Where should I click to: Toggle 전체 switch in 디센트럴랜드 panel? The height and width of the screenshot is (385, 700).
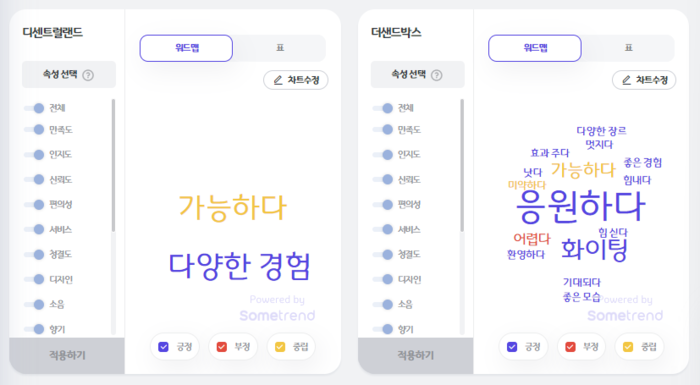[x=34, y=108]
